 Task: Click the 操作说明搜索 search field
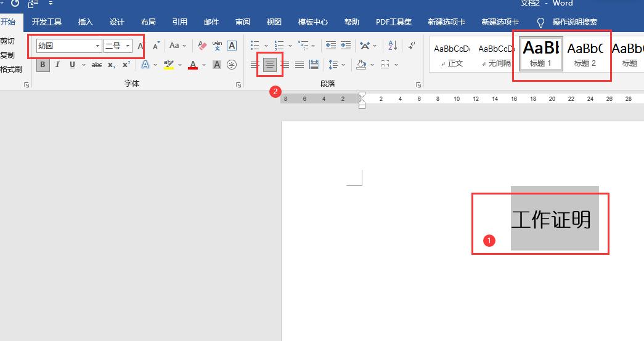pyautogui.click(x=574, y=22)
